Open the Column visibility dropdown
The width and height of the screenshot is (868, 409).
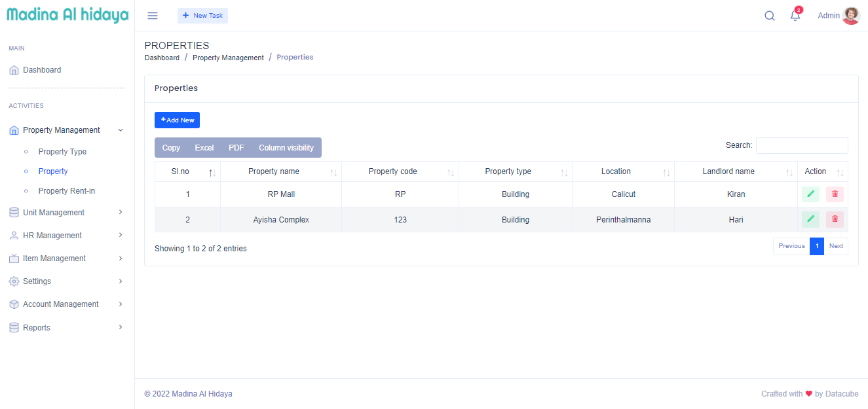pyautogui.click(x=286, y=148)
